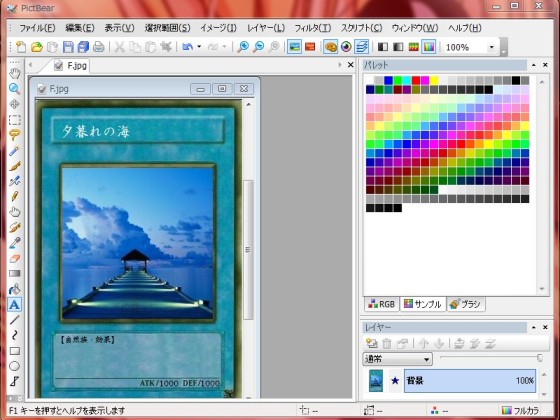This screenshot has width=560, height=420.
Task: Click the image vertical scrollbar
Action: tap(248, 250)
